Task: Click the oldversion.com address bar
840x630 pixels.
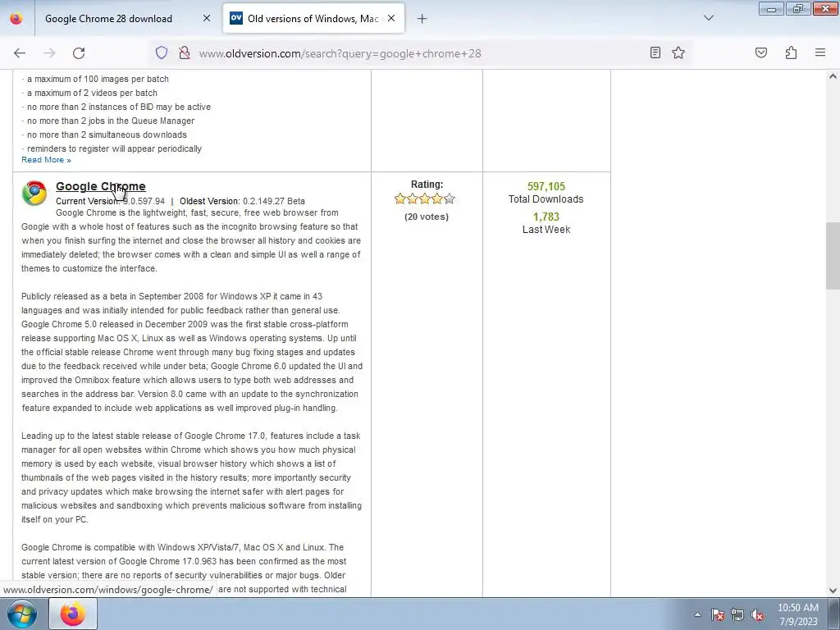Action: 421,53
